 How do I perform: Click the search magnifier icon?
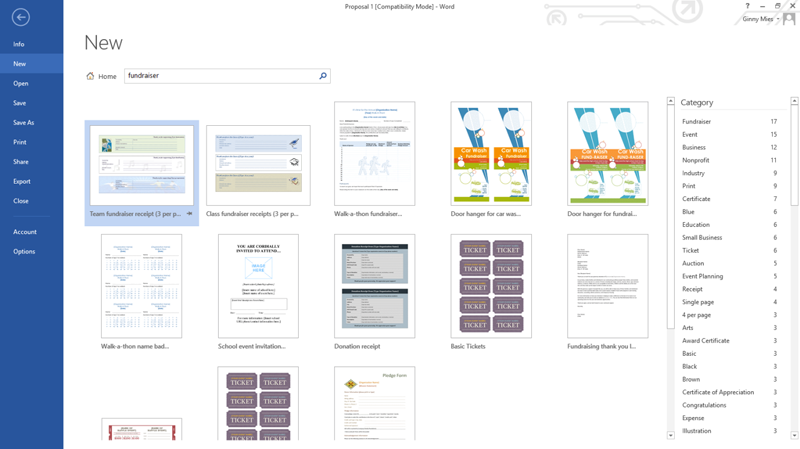323,76
